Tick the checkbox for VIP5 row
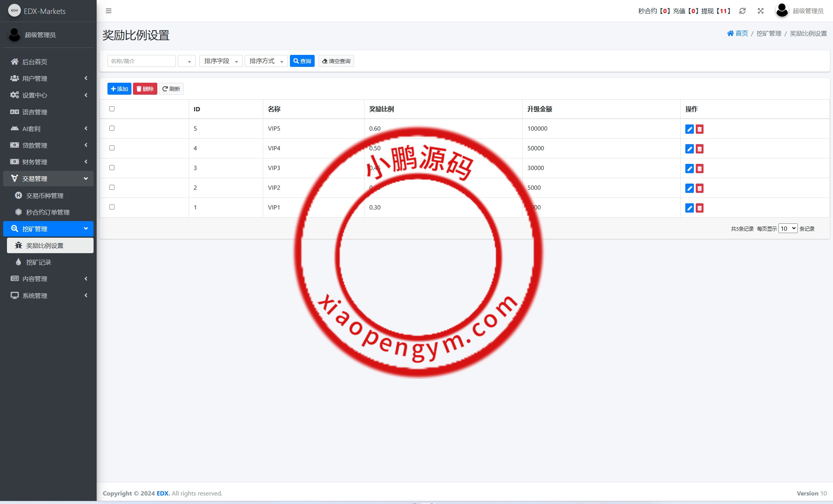Viewport: 833px width, 504px height. click(112, 128)
